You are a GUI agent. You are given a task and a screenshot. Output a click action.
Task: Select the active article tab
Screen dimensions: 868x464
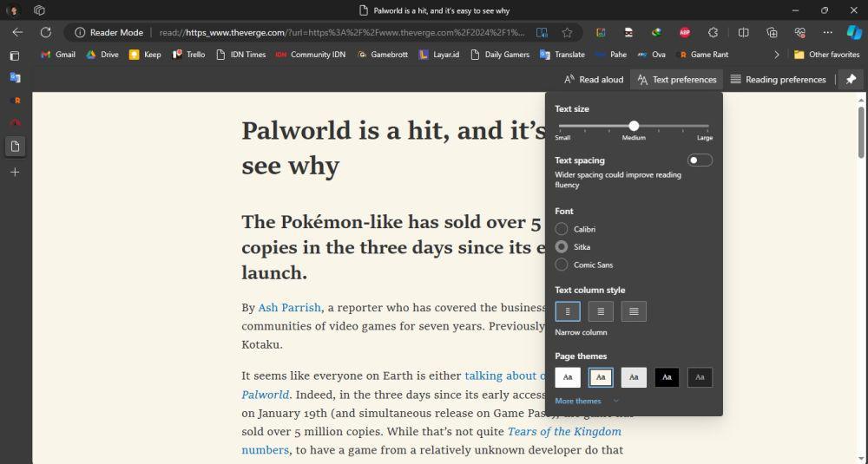point(15,147)
